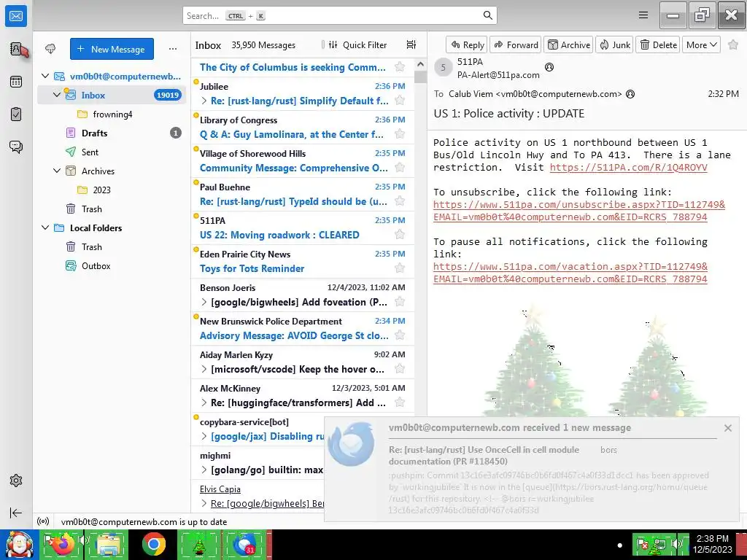
Task: Open Local Folders Trash
Action: [x=112, y=246]
